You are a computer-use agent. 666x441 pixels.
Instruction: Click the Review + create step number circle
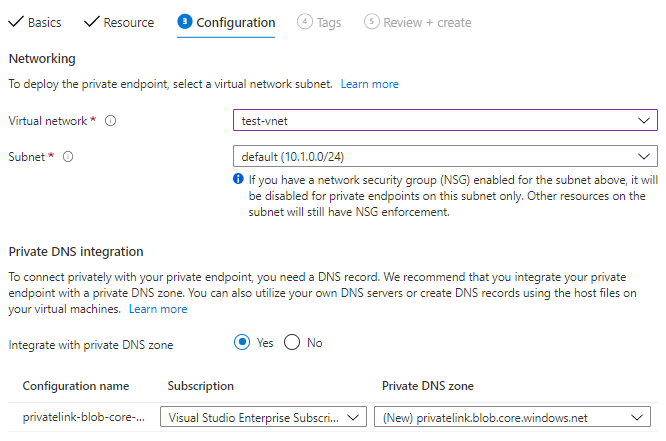coord(372,22)
